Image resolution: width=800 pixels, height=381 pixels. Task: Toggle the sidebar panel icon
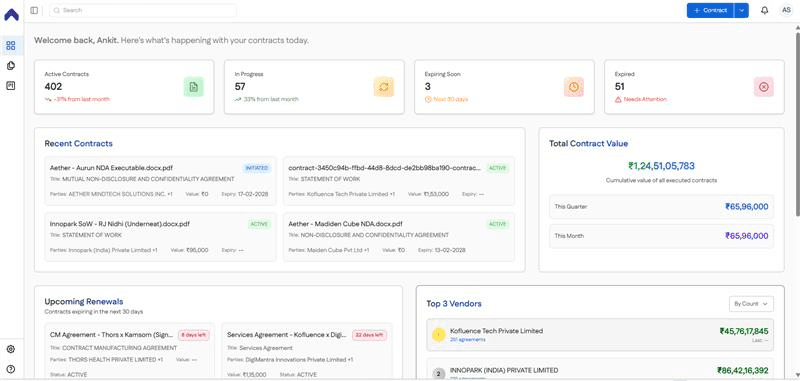pyautogui.click(x=34, y=10)
